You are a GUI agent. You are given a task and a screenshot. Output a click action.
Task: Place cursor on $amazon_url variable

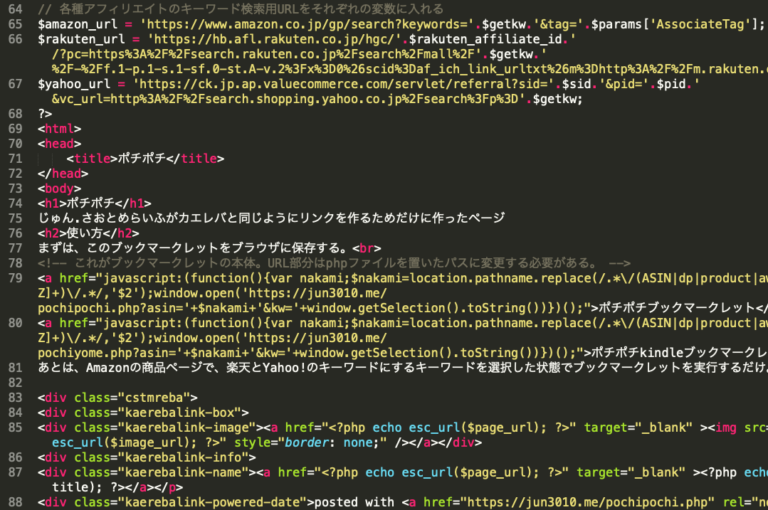click(x=77, y=24)
